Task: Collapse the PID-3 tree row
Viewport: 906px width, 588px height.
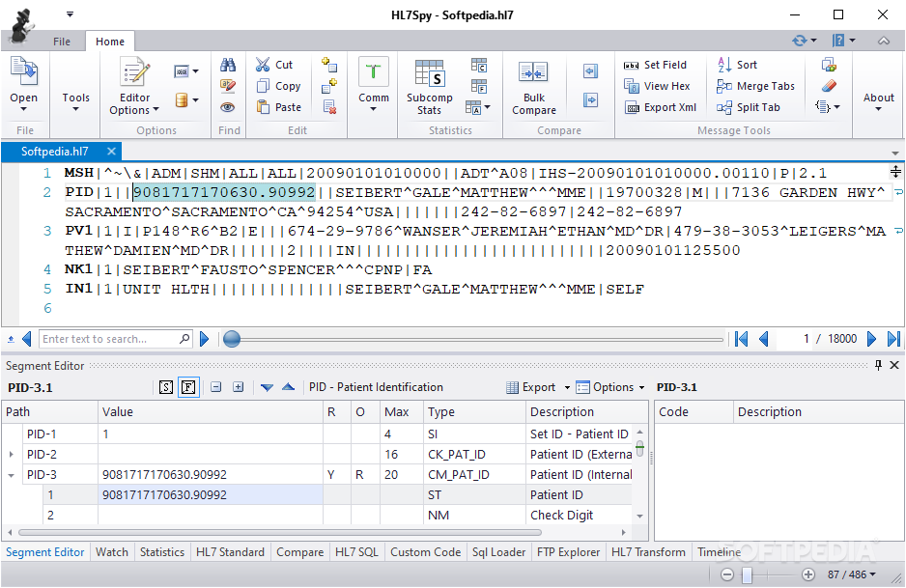Action: 11,475
